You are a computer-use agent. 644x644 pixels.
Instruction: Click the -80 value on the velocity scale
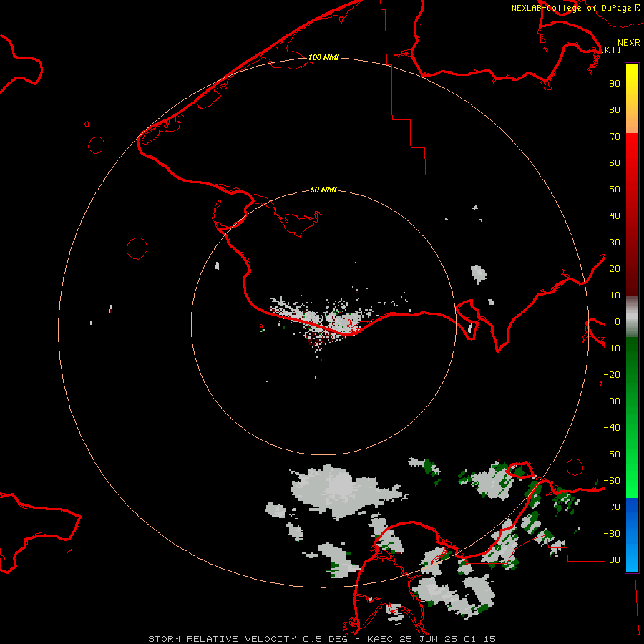pos(612,534)
